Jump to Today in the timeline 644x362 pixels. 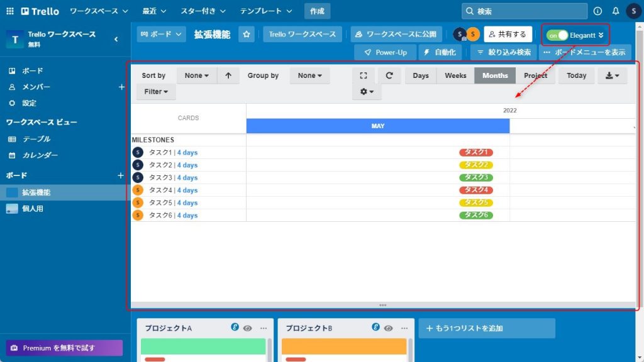click(x=576, y=75)
